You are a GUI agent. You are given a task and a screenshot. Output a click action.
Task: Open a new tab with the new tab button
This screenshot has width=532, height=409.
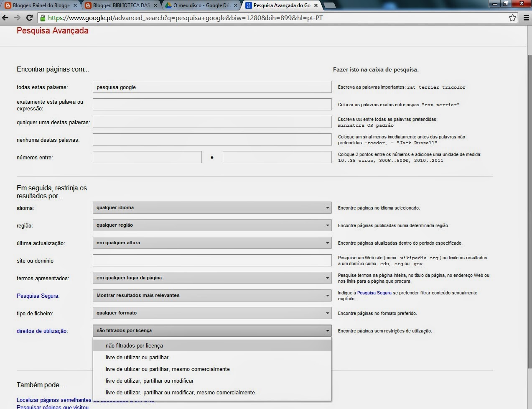330,5
